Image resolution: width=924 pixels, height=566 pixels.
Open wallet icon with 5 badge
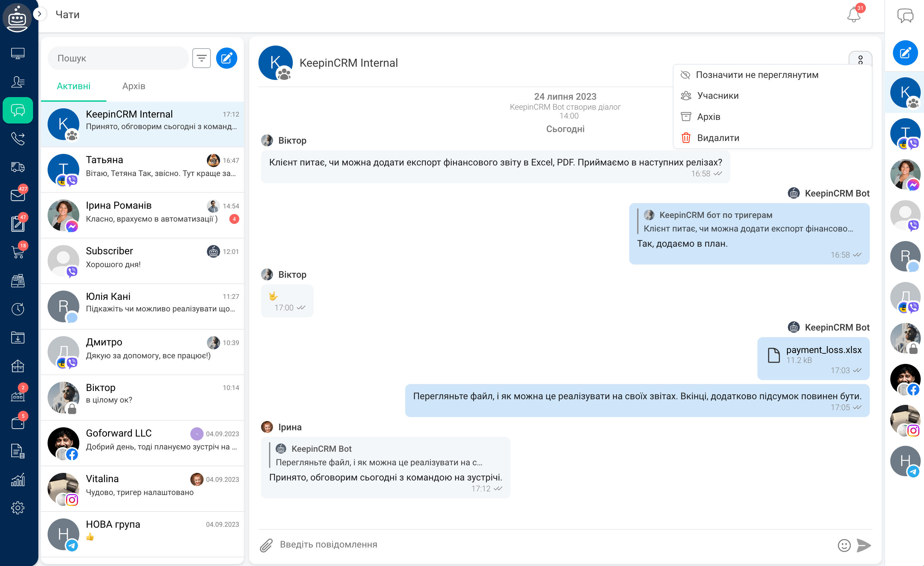coord(18,423)
